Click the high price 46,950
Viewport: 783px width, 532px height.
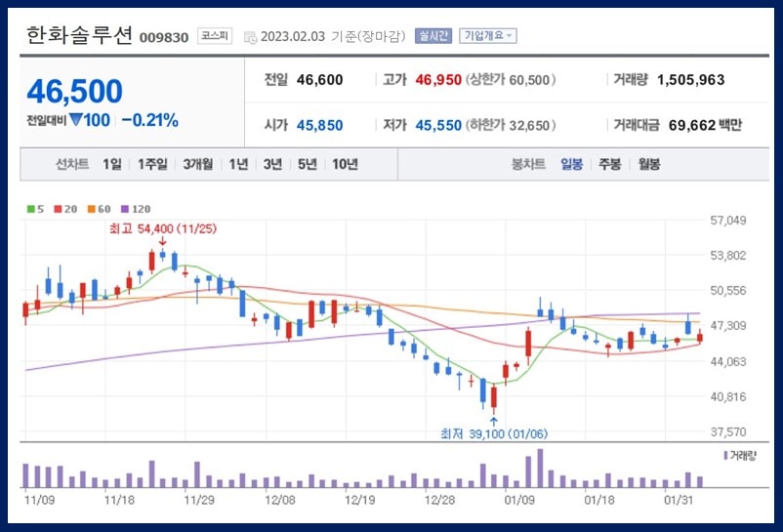pos(438,80)
